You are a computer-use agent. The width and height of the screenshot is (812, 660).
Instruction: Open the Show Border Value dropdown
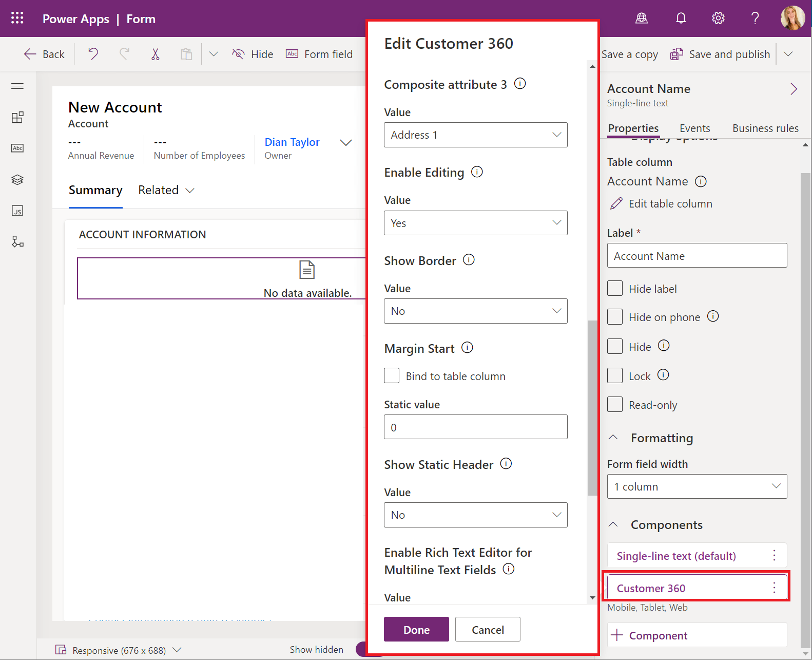(476, 311)
